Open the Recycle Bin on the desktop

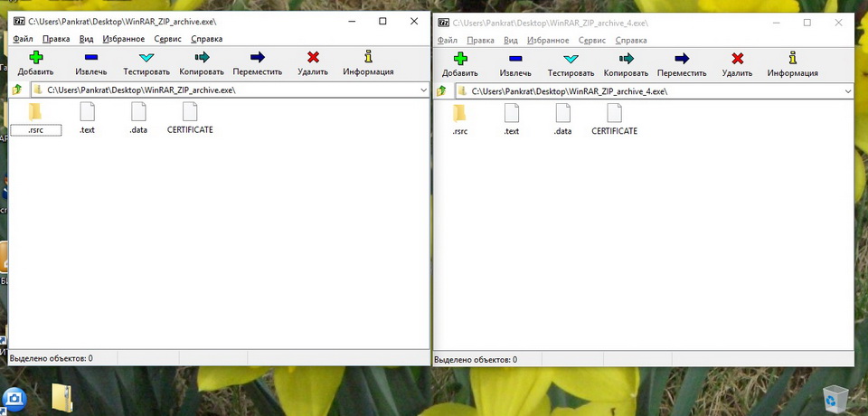coord(835,398)
